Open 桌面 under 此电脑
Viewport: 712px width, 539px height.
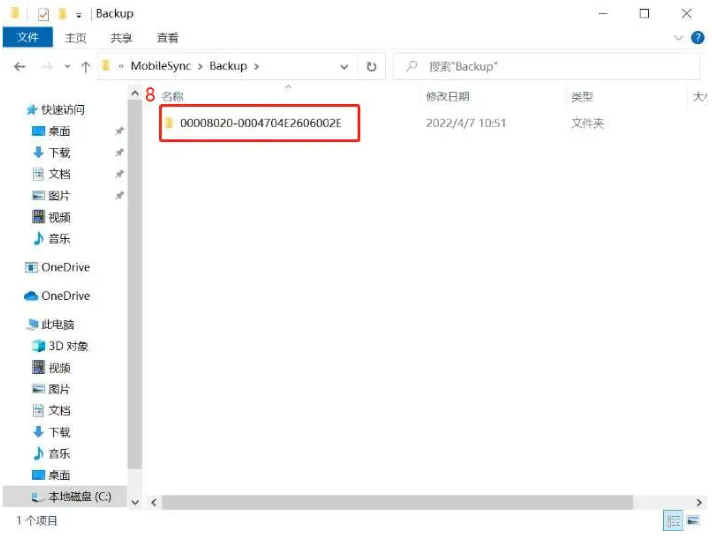pos(51,475)
